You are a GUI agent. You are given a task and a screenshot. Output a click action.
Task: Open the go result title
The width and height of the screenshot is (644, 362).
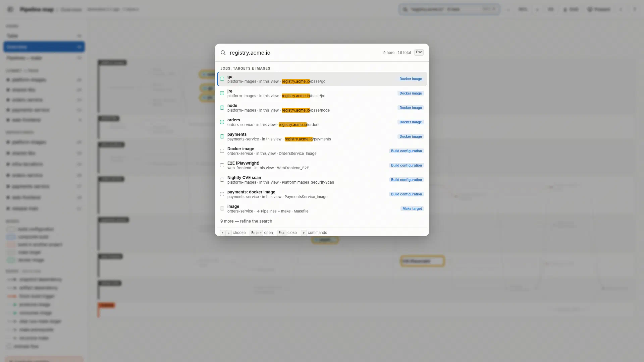click(230, 77)
